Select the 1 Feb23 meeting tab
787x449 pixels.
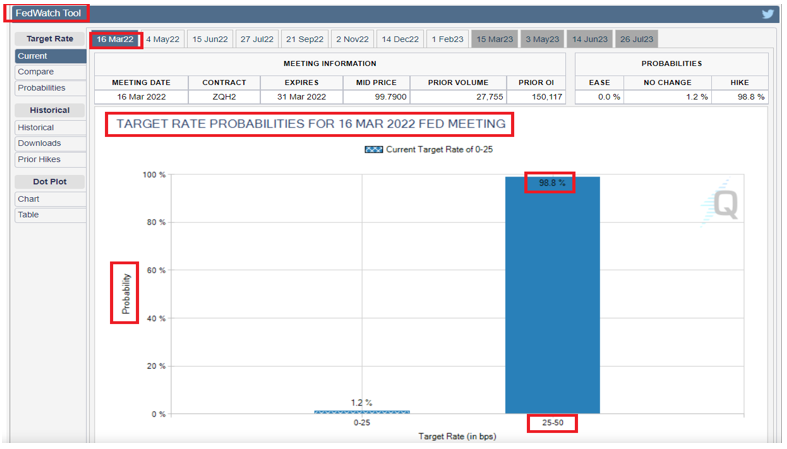tap(447, 39)
